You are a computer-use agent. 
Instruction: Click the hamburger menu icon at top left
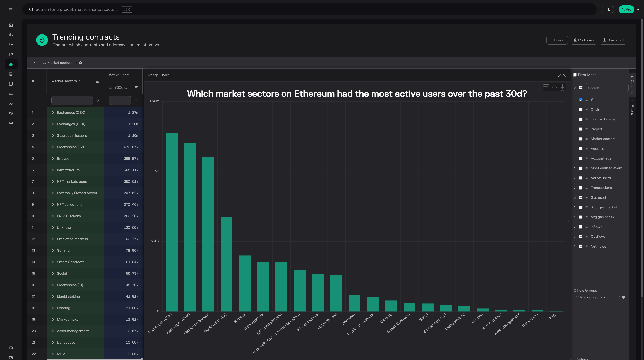tap(11, 10)
